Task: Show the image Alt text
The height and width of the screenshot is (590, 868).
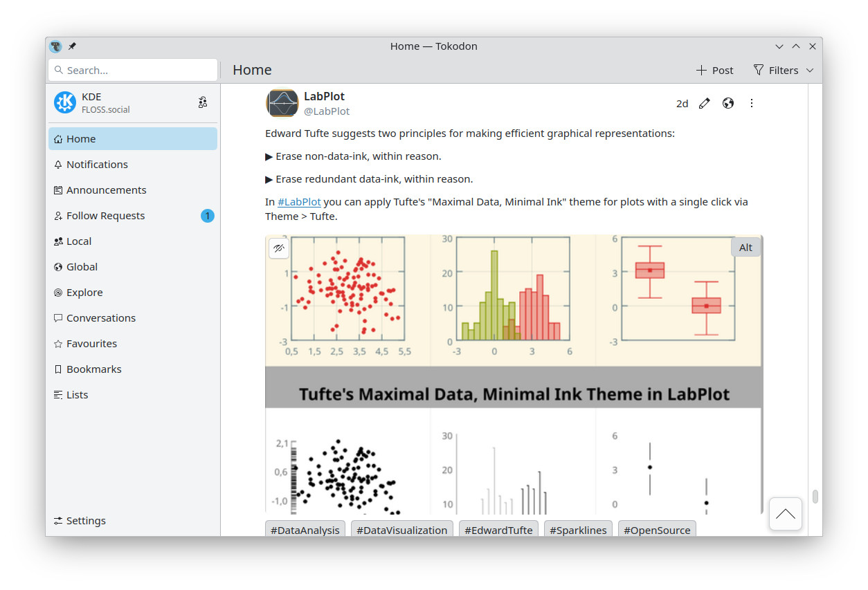Action: pos(745,248)
